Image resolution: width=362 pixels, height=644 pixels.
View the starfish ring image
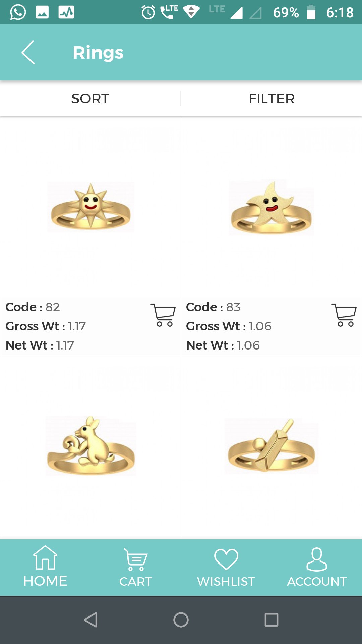271,208
